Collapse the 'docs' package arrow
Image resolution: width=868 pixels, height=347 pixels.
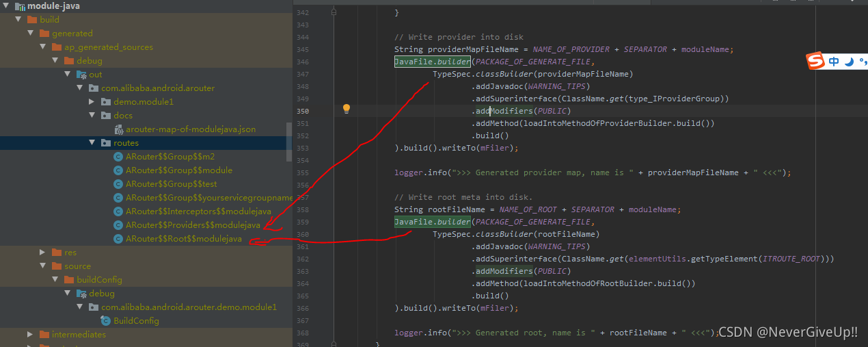[92, 116]
